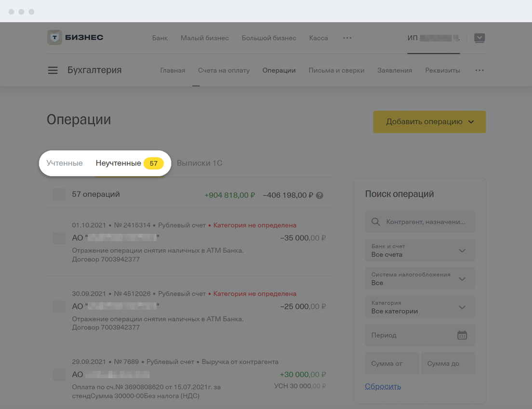532x409 pixels.
Task: Expand the Банк и счет dropdown
Action: pyautogui.click(x=420, y=250)
